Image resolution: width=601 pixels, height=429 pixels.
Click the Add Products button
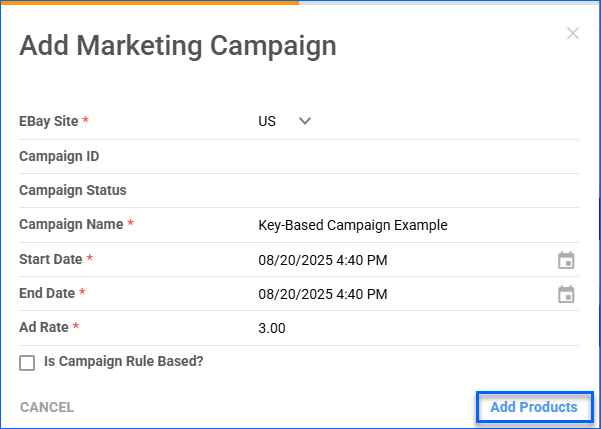coord(533,407)
